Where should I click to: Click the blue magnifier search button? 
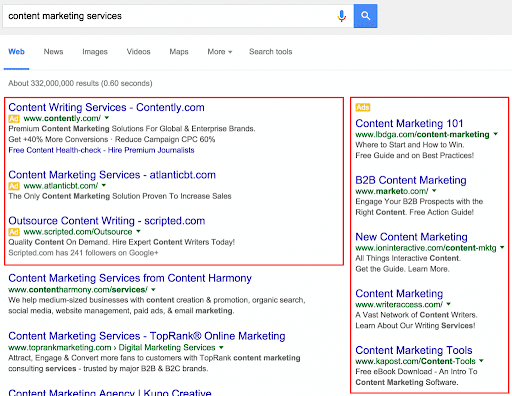pos(365,16)
